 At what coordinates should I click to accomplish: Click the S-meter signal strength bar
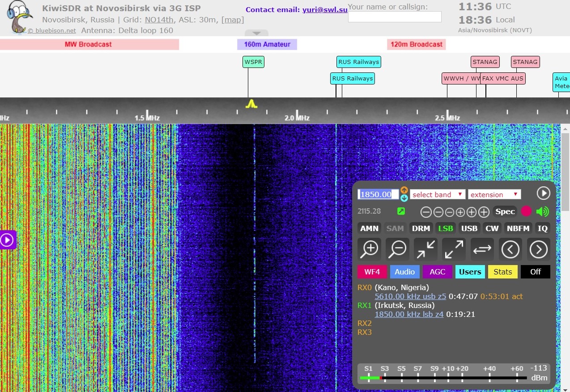pos(443,378)
